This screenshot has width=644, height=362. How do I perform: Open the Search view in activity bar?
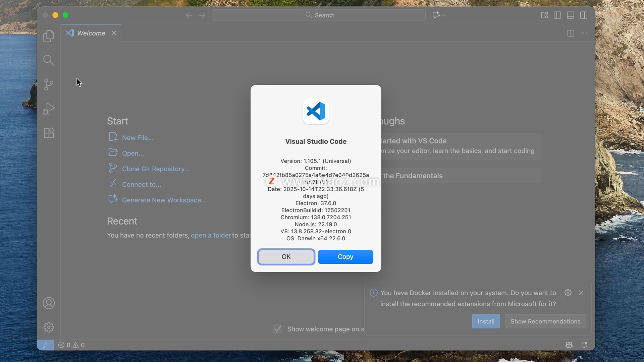pos(49,60)
